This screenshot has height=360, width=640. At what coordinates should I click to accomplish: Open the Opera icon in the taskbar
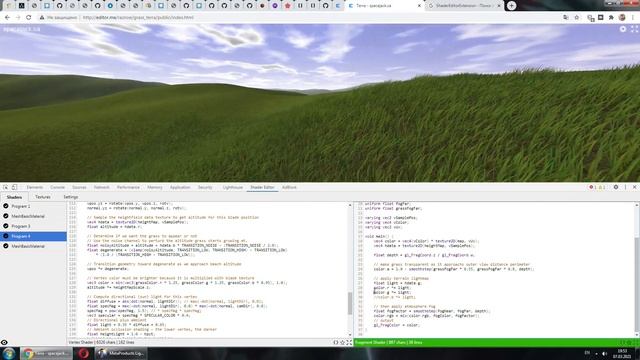pyautogui.click(x=84, y=353)
